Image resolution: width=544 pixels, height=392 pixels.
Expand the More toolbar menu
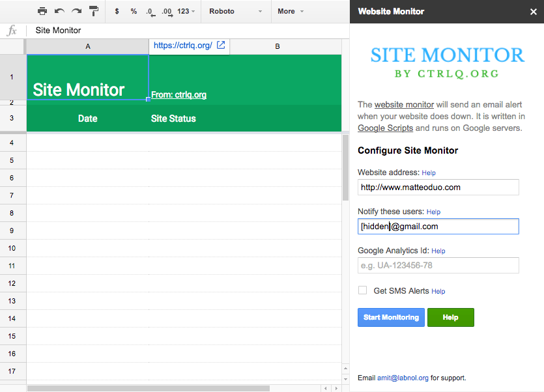coord(291,11)
